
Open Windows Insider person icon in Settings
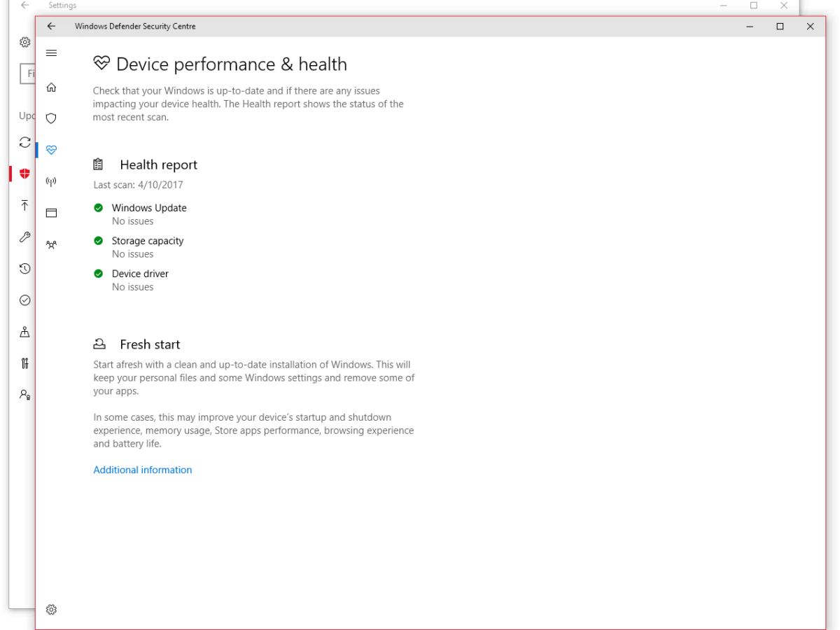[25, 395]
